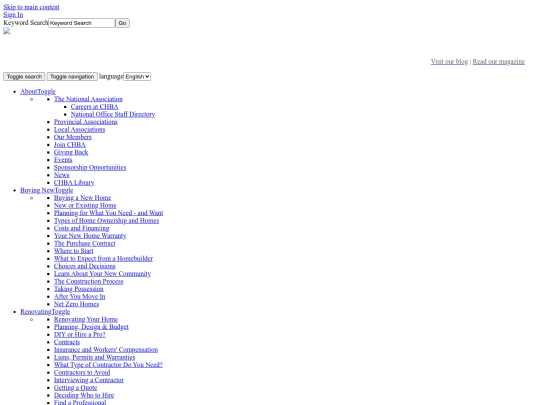
Task: Expand the Renovating Toggle menu
Action: [x=45, y=312]
